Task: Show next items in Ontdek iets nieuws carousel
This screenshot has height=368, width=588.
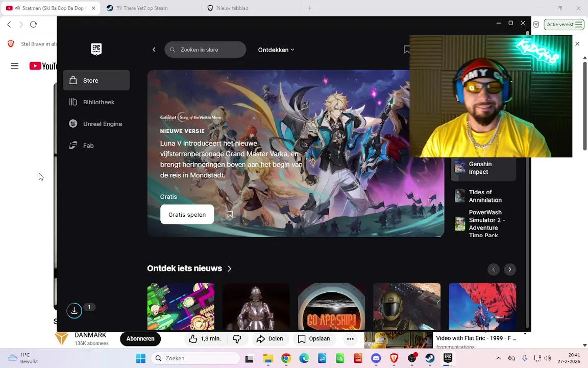Action: click(509, 269)
